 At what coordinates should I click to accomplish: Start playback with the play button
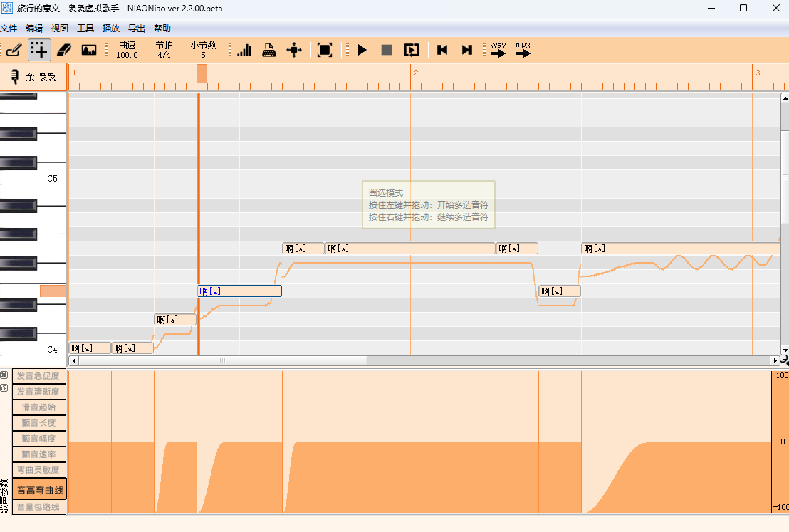pyautogui.click(x=362, y=50)
